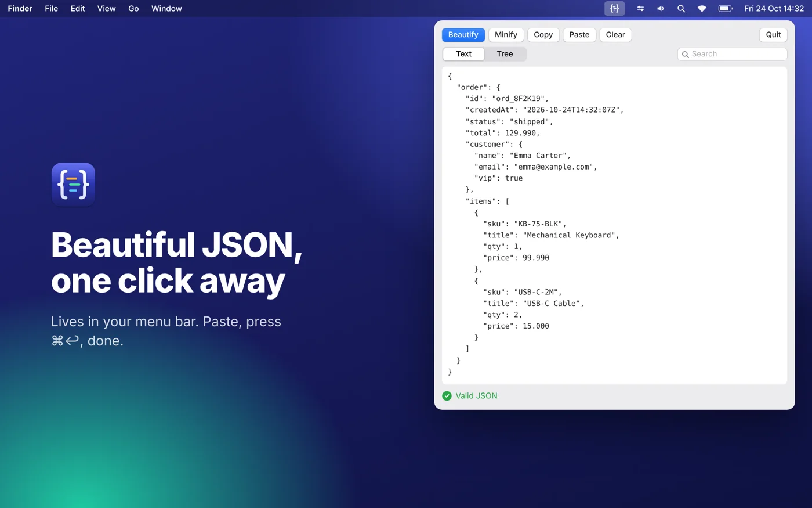The image size is (812, 508).
Task: Click the "createdAt" timestamp line
Action: click(545, 110)
